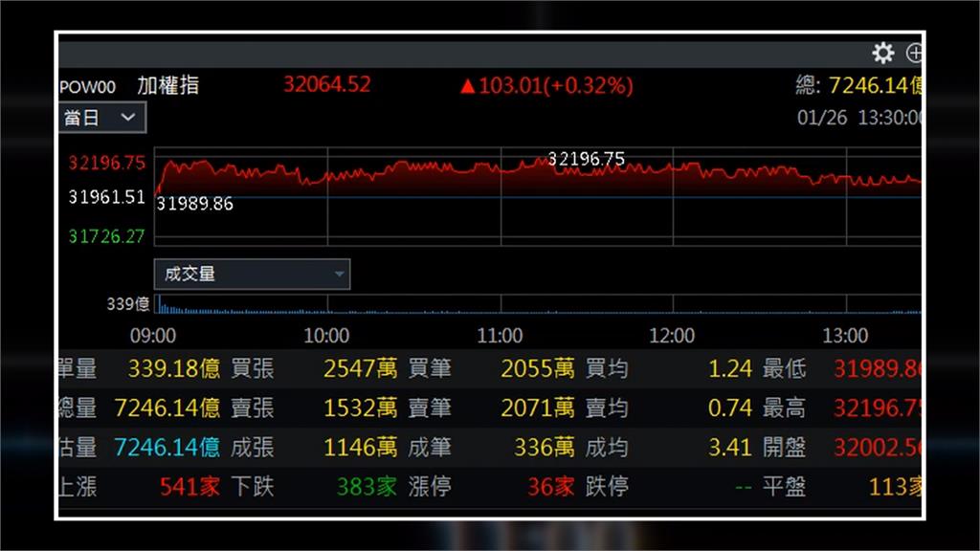980x551 pixels.
Task: Click the green 31726.27 price axis value
Action: click(x=107, y=236)
